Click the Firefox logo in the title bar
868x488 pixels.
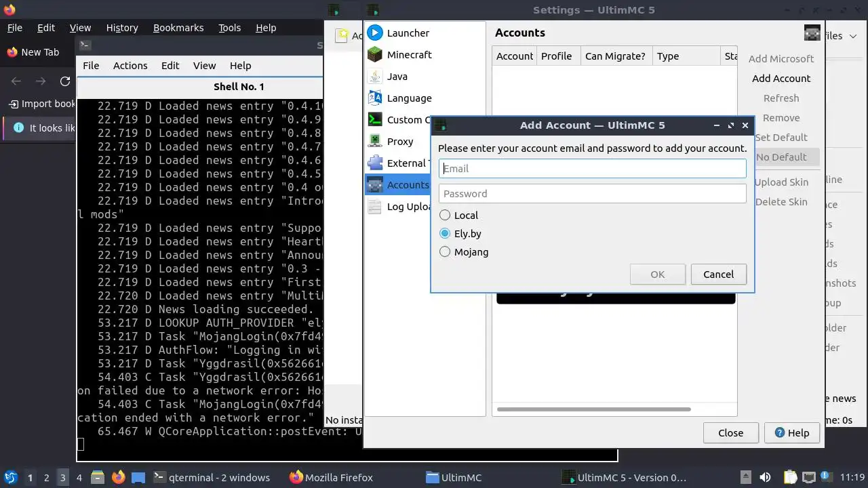(9, 9)
